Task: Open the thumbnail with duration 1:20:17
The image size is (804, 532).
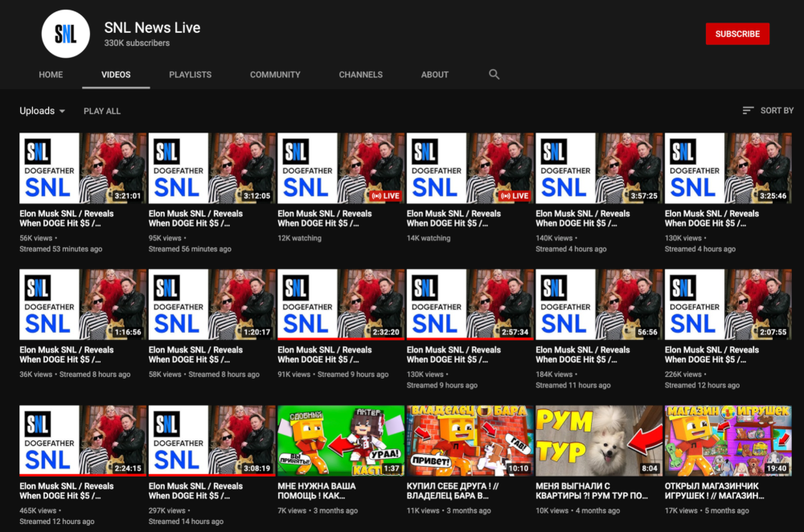Action: (x=211, y=305)
